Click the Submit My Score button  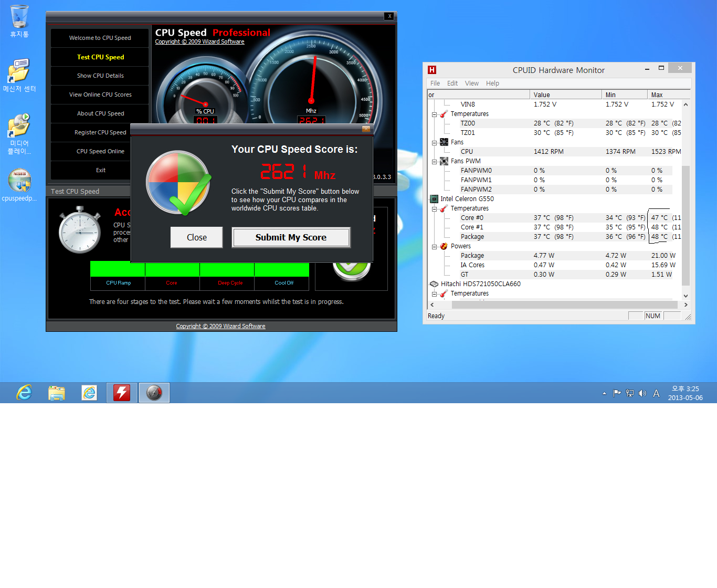tap(291, 237)
